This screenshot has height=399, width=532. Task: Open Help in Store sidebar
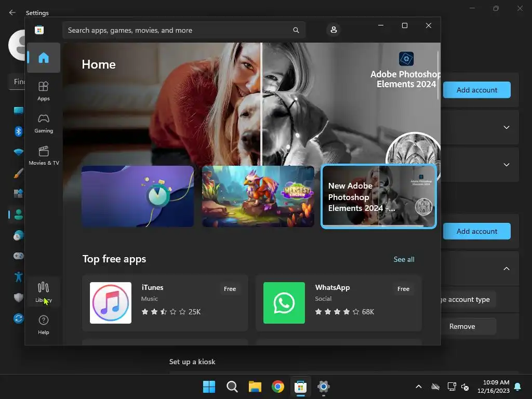tap(44, 325)
